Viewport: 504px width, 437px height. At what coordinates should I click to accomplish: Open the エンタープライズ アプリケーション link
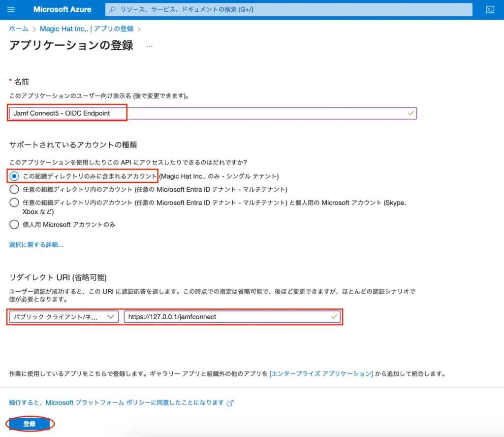(x=321, y=374)
